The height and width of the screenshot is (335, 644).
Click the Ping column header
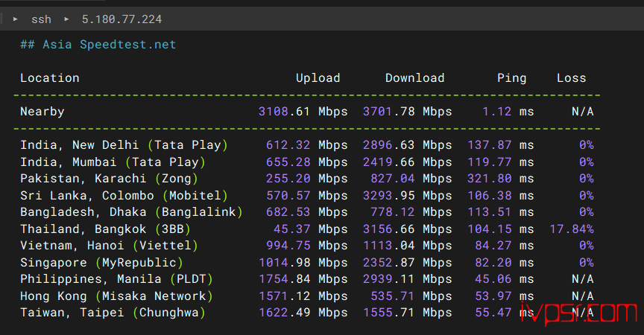pos(512,78)
